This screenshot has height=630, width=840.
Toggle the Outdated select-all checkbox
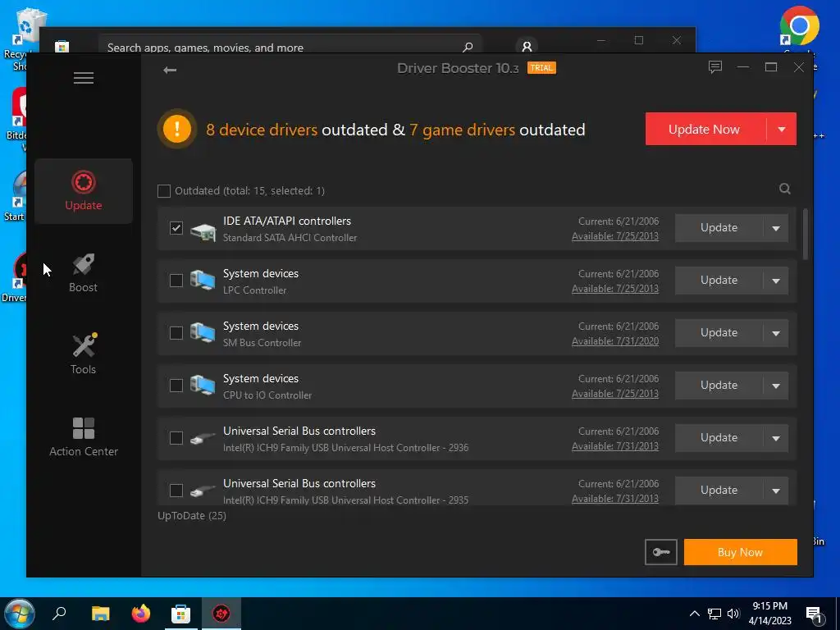(164, 190)
